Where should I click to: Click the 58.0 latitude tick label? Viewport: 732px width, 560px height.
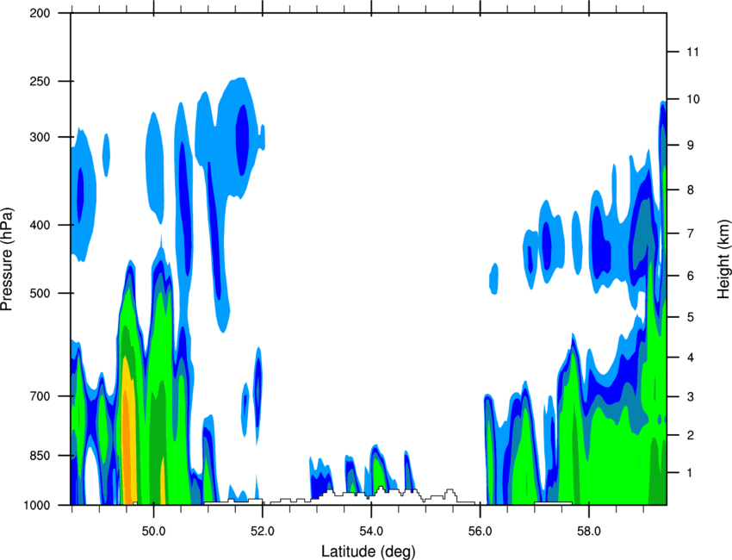pyautogui.click(x=589, y=532)
